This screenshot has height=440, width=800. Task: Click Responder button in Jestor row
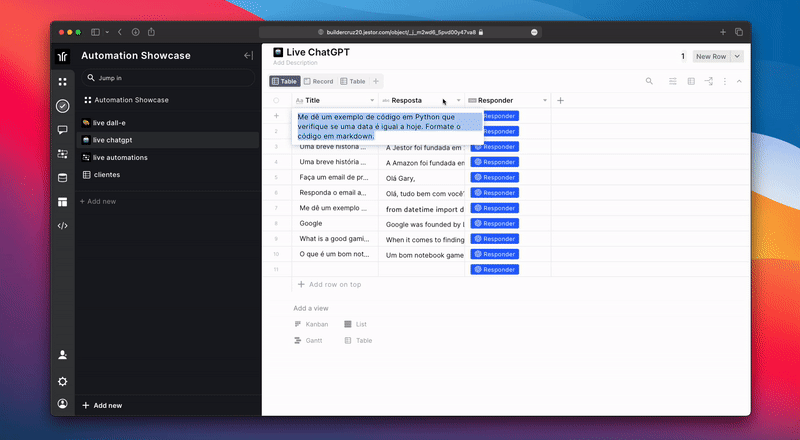coord(494,146)
